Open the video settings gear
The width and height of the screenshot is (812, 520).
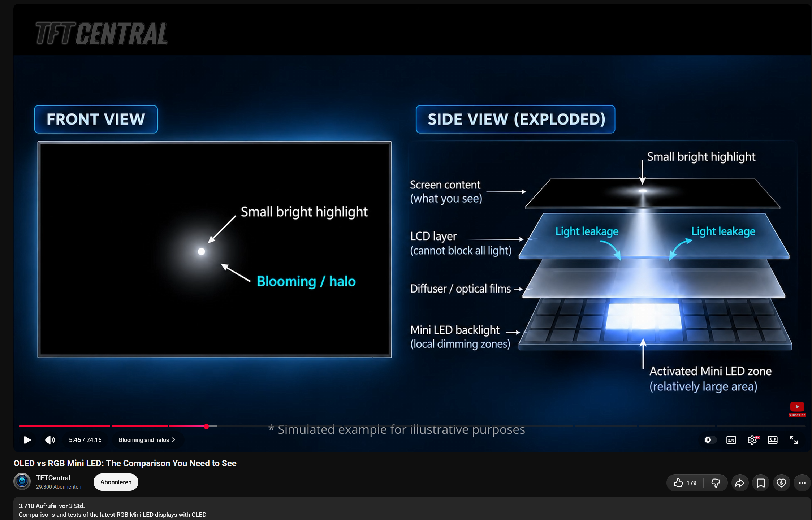tap(752, 440)
